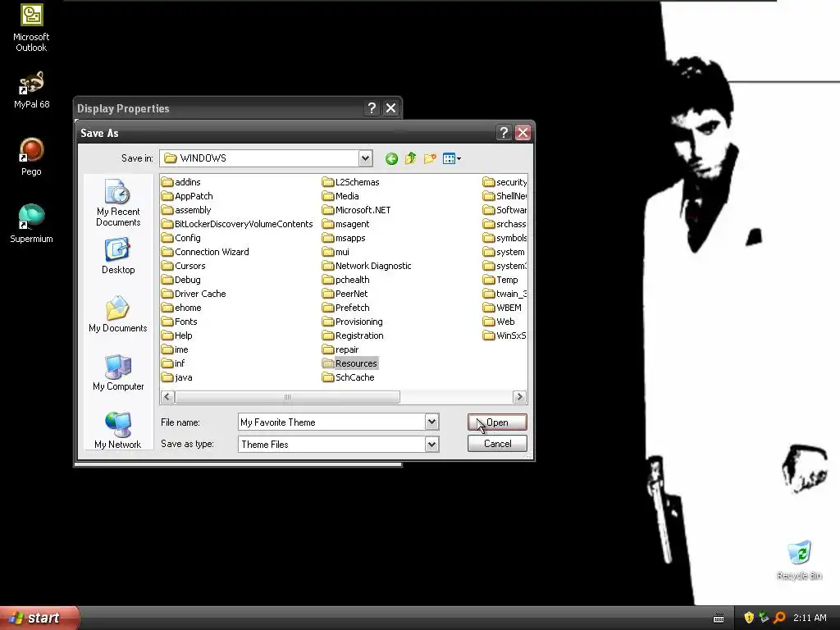
Task: Expand the Save in folder dropdown
Action: [x=365, y=158]
